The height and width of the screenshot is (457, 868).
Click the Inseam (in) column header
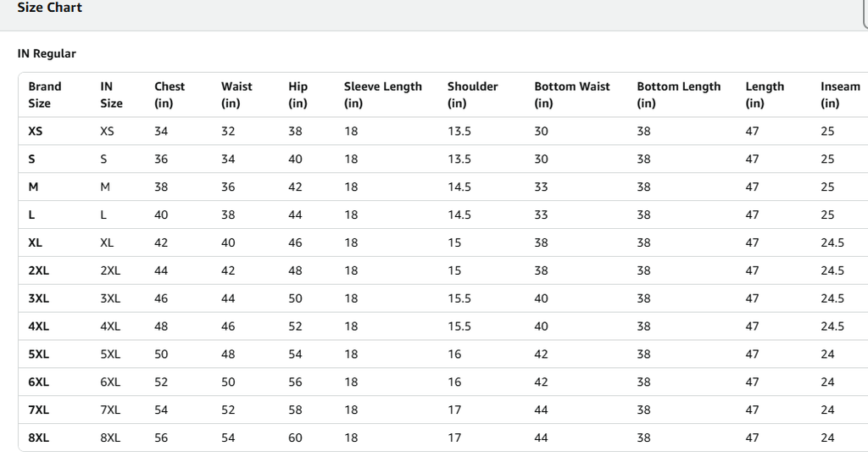point(839,95)
